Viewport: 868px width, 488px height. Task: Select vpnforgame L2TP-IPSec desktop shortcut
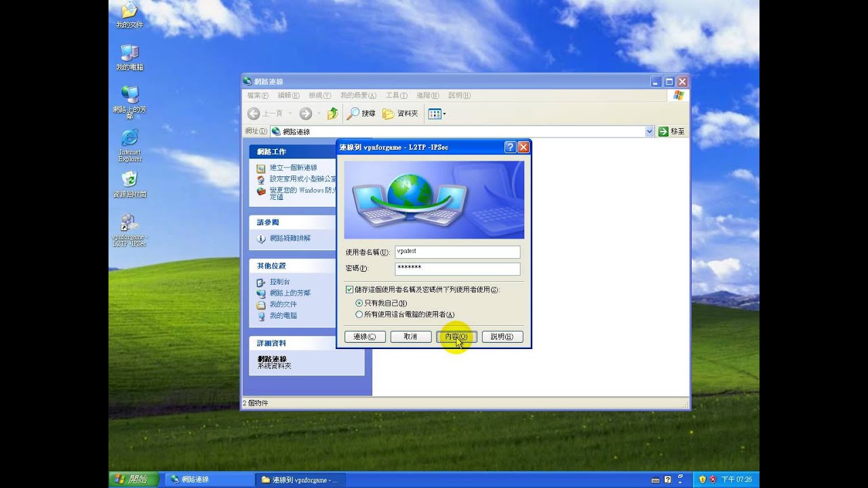pos(129,230)
